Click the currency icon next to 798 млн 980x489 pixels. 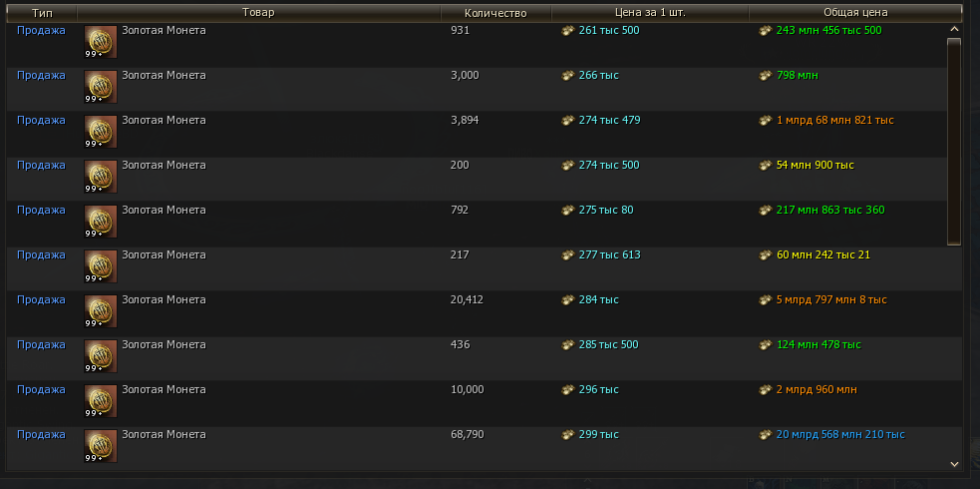767,76
